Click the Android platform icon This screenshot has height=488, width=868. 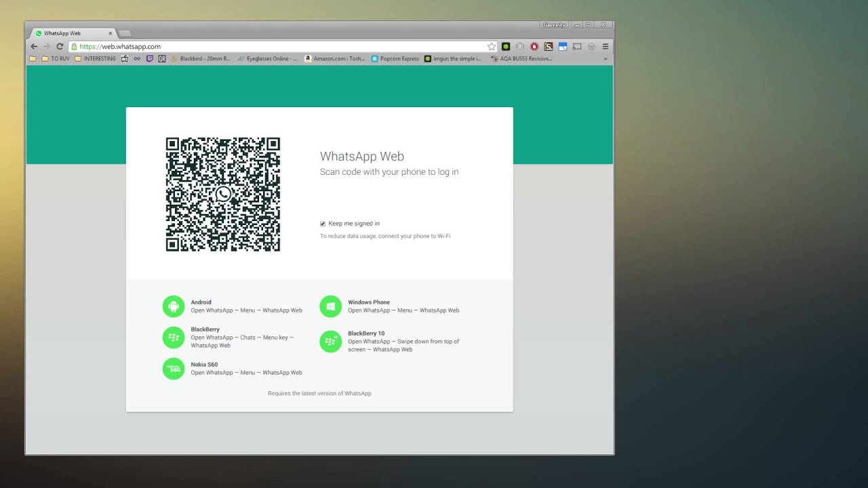click(174, 306)
